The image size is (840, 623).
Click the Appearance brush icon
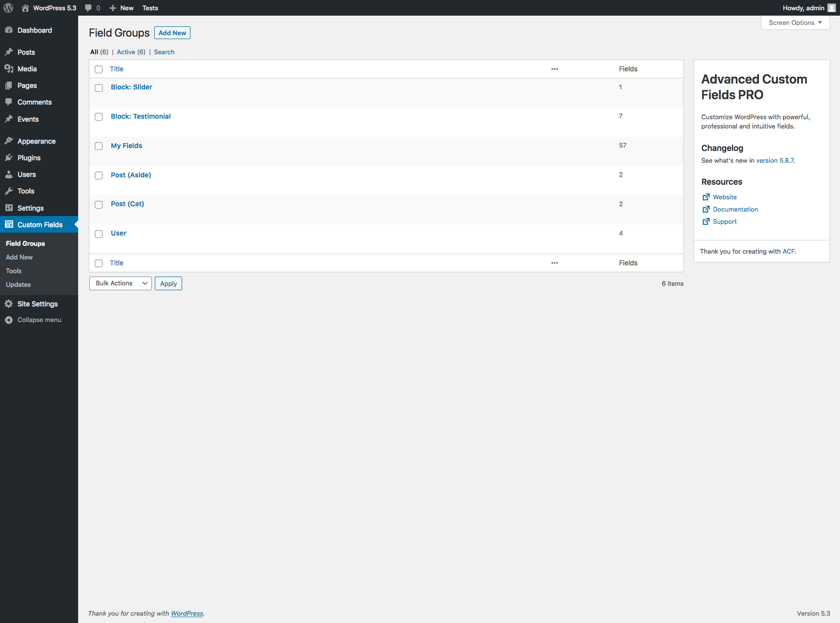tap(9, 141)
